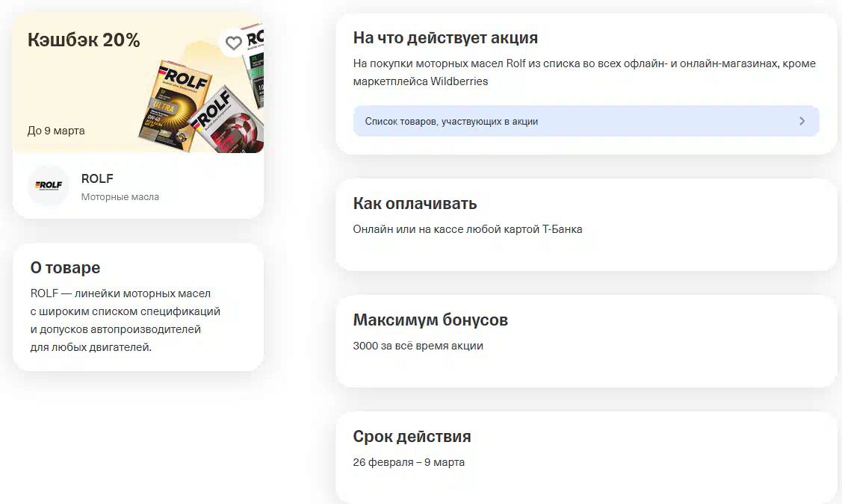The width and height of the screenshot is (842, 504).
Task: Click the 'Как оплачивать' heading
Action: 415,204
